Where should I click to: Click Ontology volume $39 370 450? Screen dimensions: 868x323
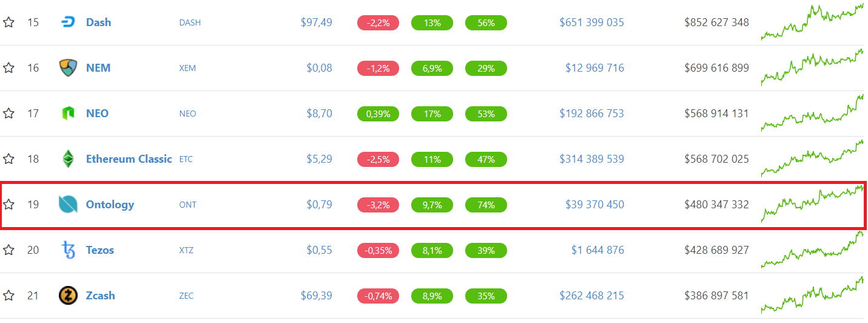click(594, 205)
